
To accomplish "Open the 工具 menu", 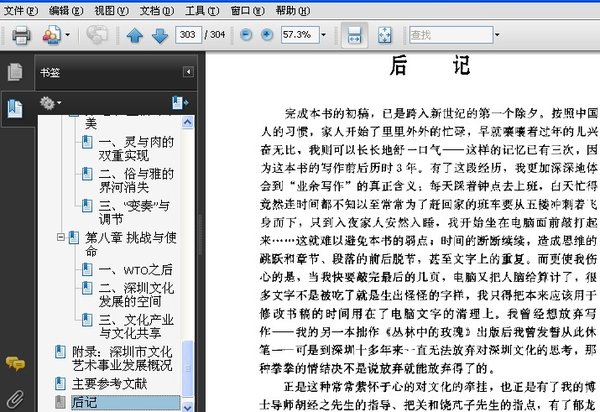I will pyautogui.click(x=202, y=10).
